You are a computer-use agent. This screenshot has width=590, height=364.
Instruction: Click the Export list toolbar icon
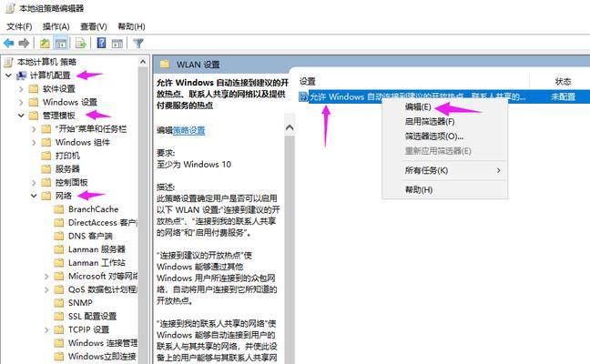tap(80, 44)
